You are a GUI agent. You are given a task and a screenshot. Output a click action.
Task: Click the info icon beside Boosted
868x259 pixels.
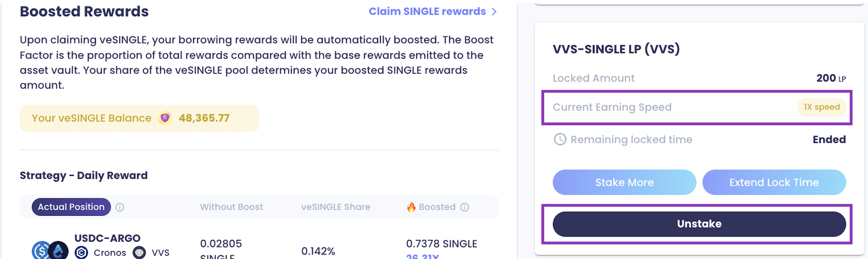click(465, 207)
